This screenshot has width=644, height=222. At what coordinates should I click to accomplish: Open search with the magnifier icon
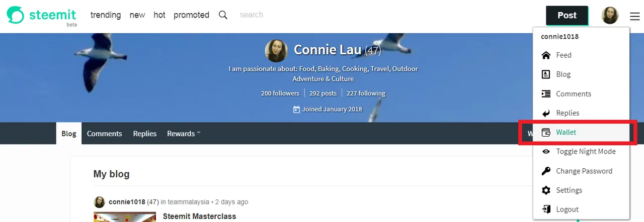[223, 15]
